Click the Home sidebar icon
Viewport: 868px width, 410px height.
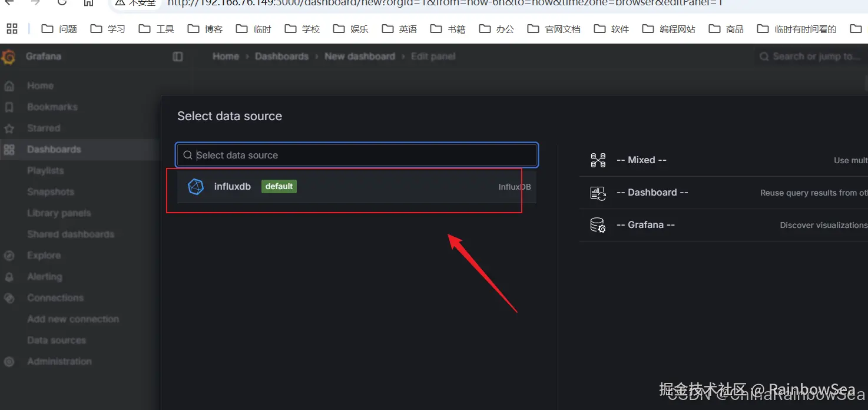9,86
